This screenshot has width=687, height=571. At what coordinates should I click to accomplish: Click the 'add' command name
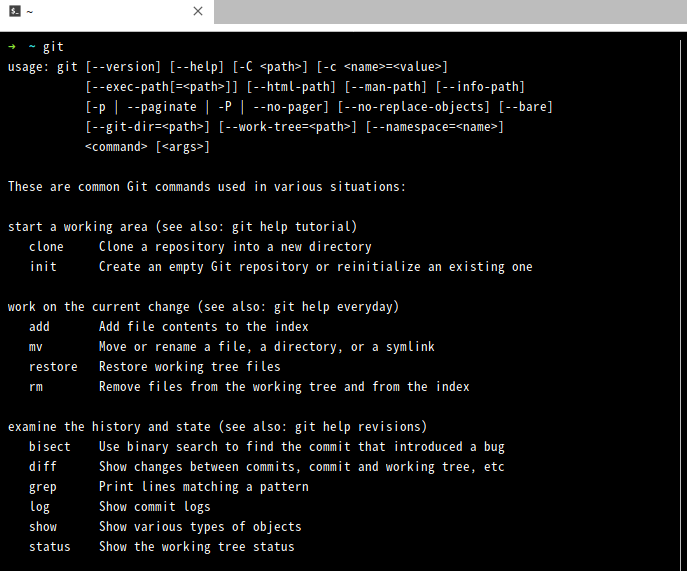[x=39, y=327]
